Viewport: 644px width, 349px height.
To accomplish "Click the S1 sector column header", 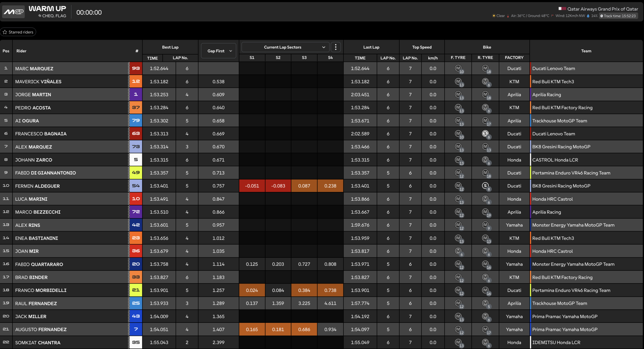I will 252,58.
